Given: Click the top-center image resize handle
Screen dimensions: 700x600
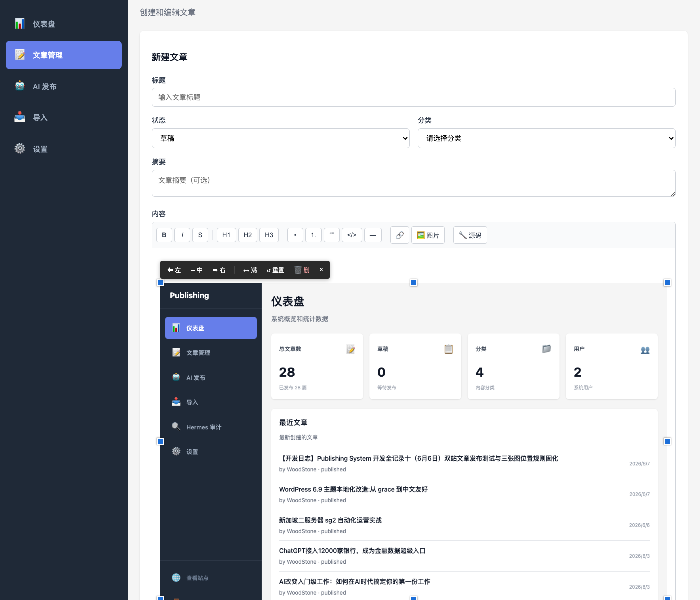Looking at the screenshot, I should 414,283.
